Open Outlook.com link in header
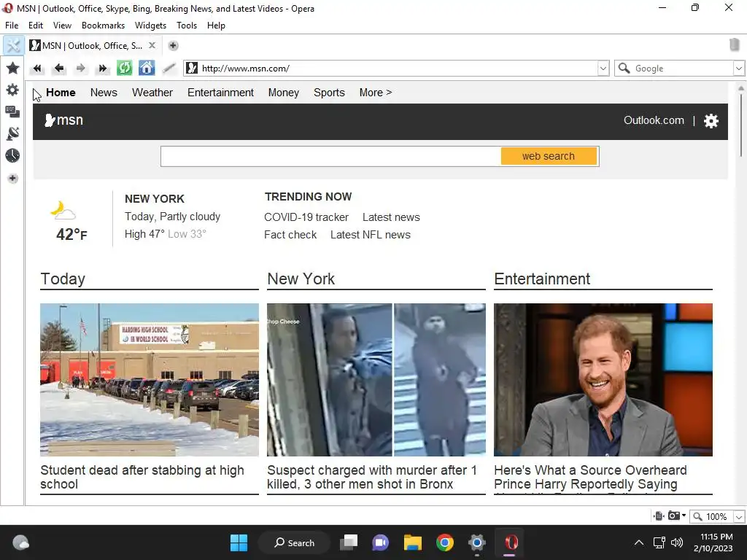 654,120
